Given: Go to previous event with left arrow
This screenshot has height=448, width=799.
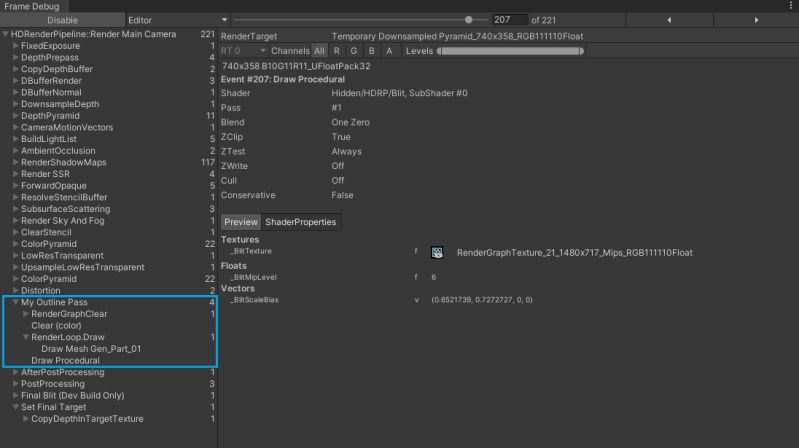Looking at the screenshot, I should click(669, 20).
